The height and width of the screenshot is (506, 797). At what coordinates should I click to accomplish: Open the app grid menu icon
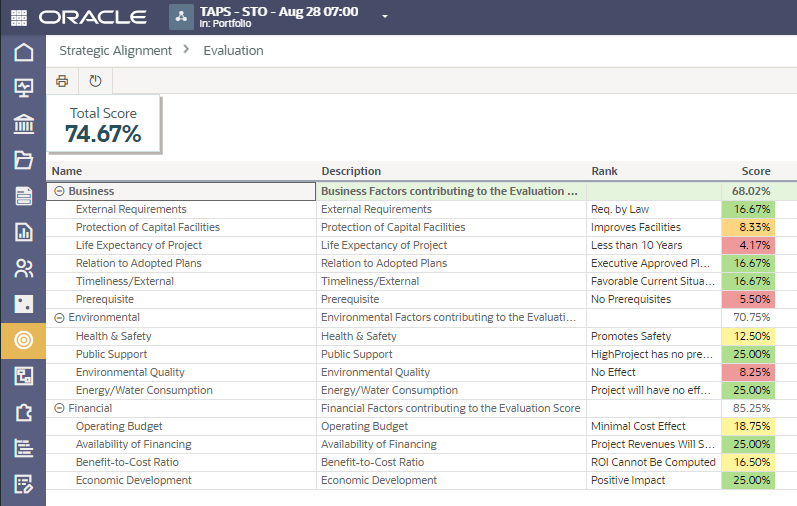pyautogui.click(x=19, y=17)
